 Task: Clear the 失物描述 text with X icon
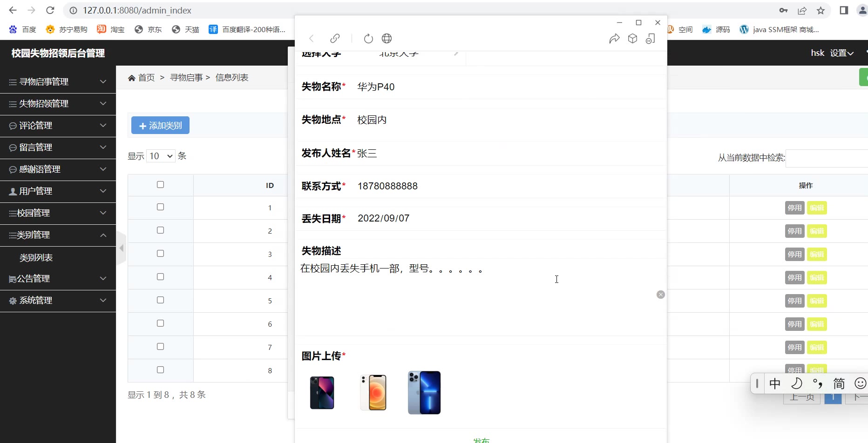[x=661, y=295]
